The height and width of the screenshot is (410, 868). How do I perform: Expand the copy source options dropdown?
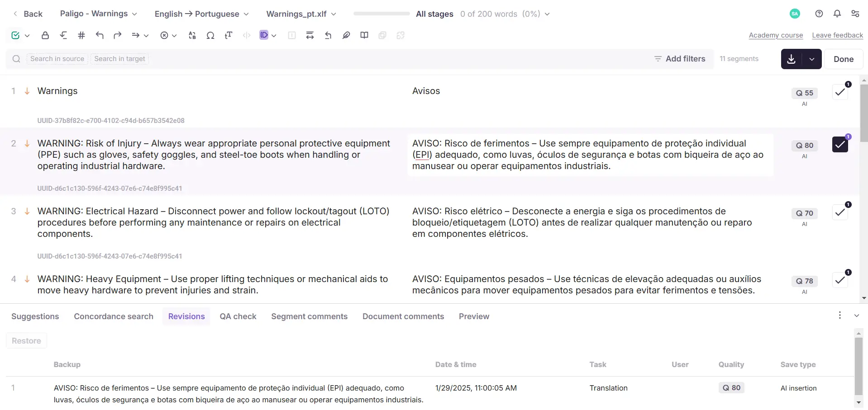(x=146, y=36)
